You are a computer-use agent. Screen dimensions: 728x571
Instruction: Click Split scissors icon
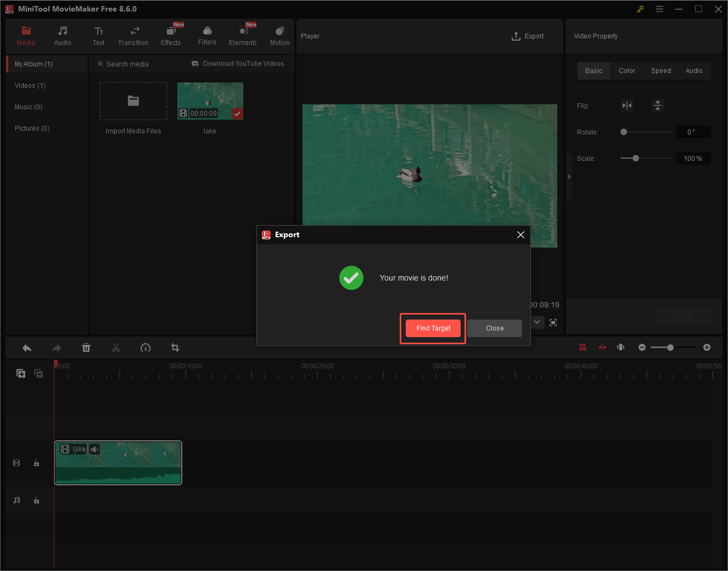(116, 348)
